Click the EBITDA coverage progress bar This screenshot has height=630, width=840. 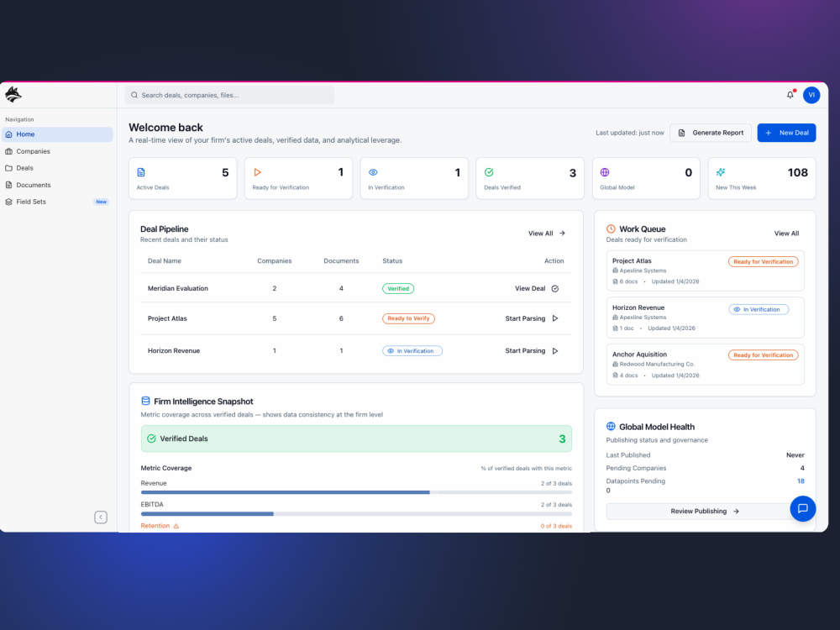tap(356, 513)
